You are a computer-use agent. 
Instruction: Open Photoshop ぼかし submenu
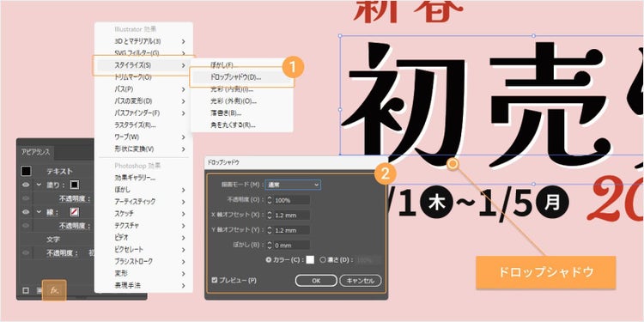[x=143, y=190]
